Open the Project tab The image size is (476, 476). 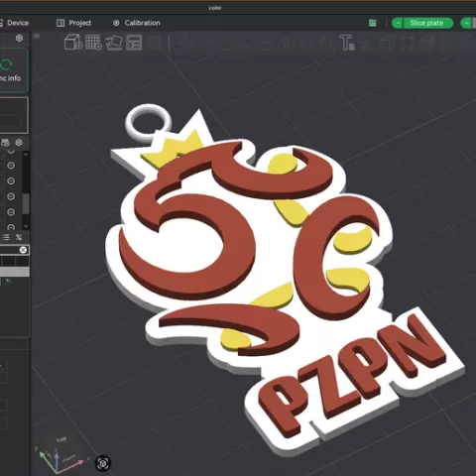pos(74,23)
